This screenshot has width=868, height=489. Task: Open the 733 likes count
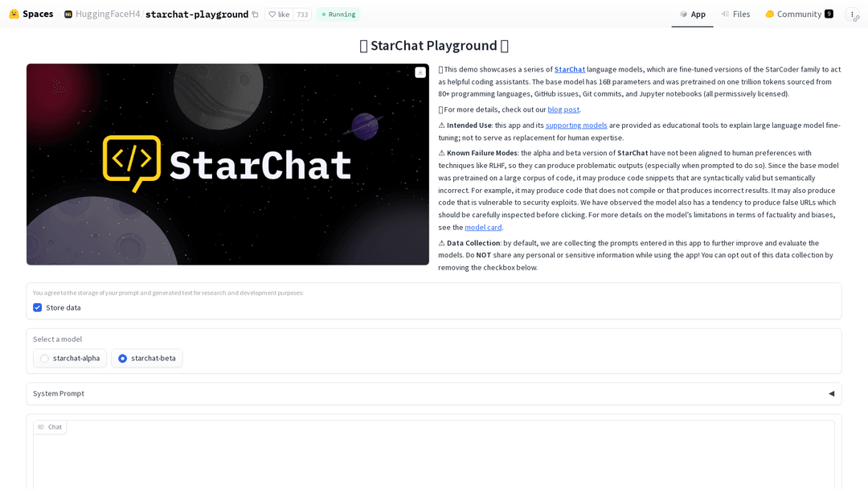tap(302, 14)
